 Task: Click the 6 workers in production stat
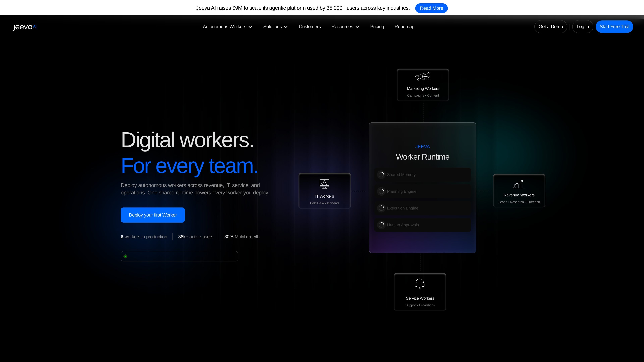[144, 237]
